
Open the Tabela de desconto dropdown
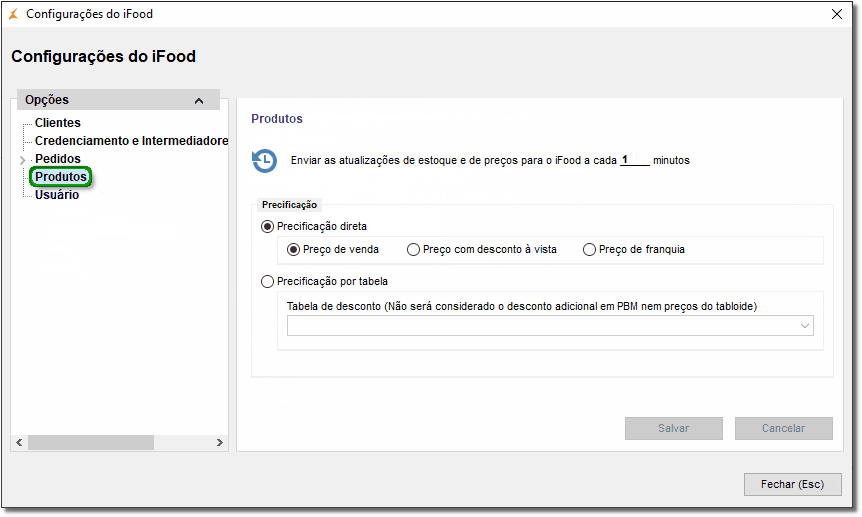(804, 326)
